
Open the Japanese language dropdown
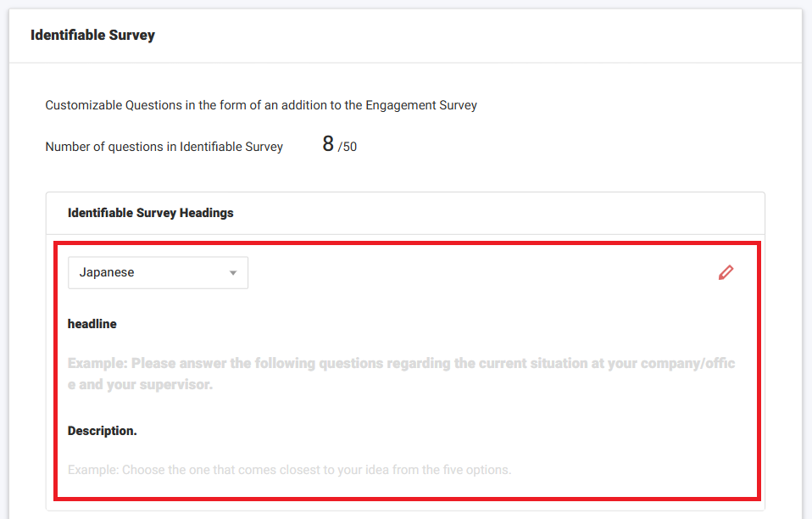[x=158, y=273]
